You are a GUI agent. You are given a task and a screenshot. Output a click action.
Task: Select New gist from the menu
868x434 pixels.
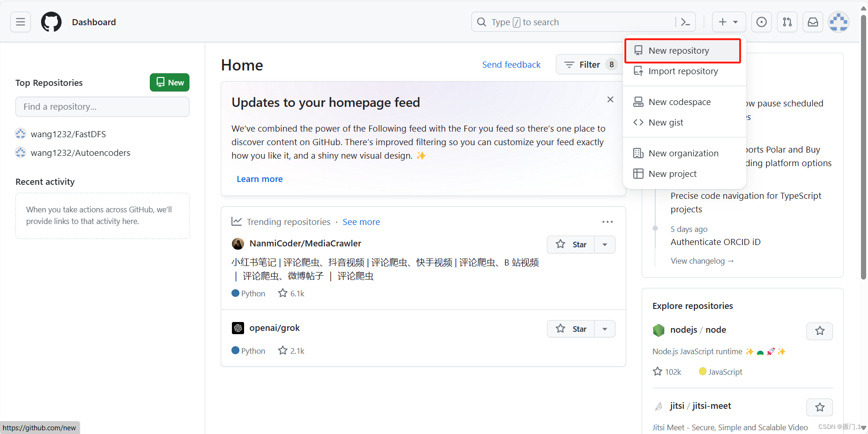pos(684,122)
